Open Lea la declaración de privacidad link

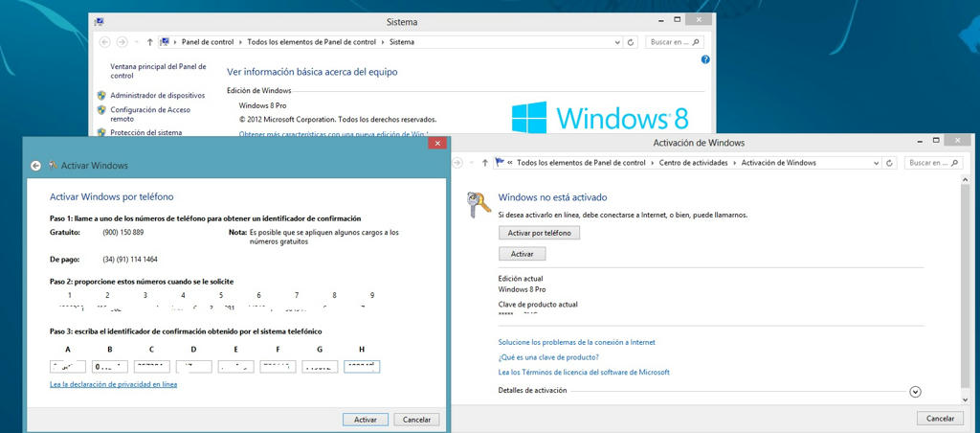point(113,384)
